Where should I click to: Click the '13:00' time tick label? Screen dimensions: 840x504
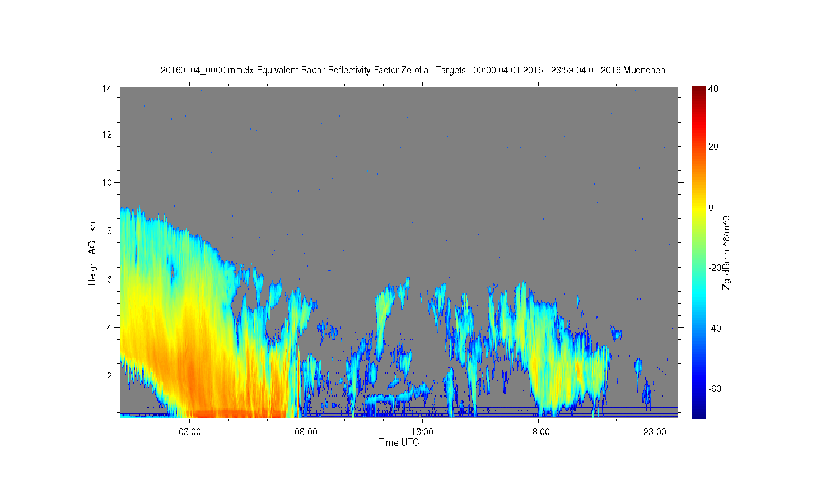coord(422,432)
